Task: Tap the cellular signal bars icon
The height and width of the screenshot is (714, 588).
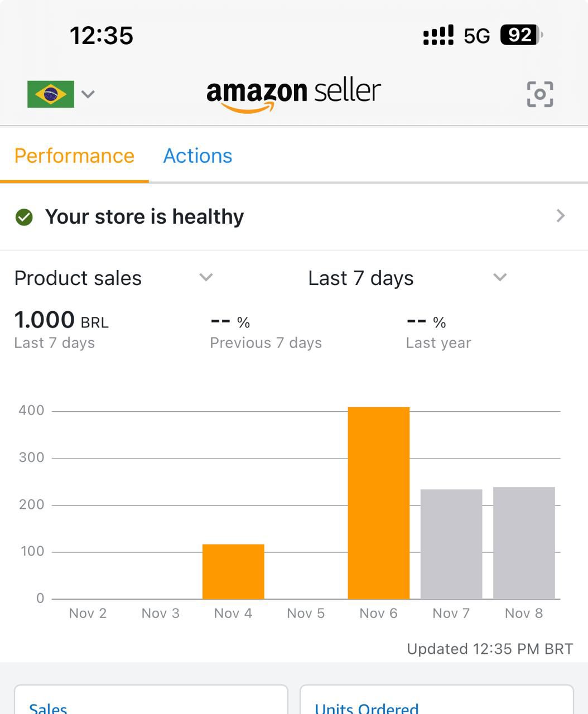Action: click(438, 35)
